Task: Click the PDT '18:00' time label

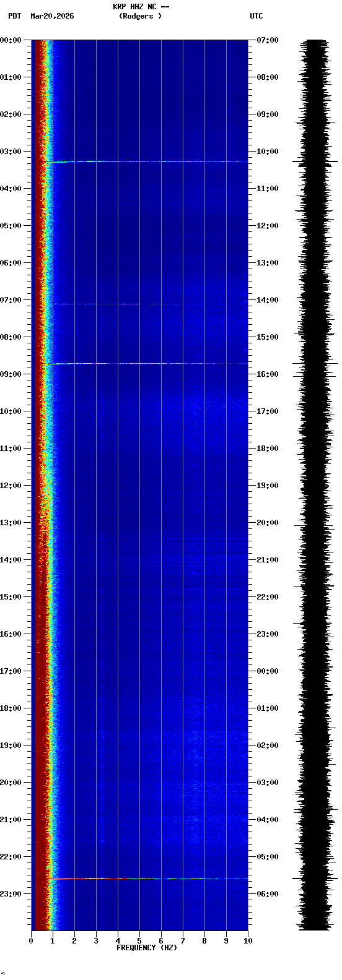Action: pyautogui.click(x=11, y=708)
